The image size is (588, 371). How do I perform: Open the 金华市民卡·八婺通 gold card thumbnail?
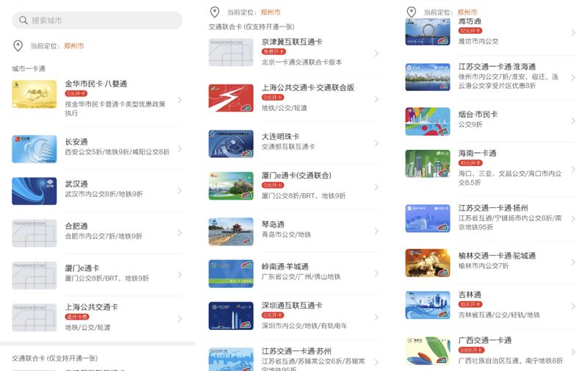34,94
